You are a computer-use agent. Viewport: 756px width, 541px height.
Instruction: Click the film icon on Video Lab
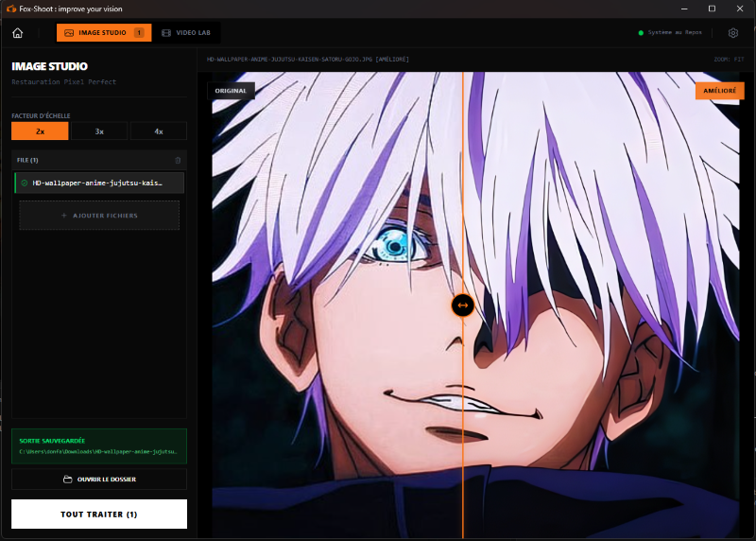coord(166,33)
